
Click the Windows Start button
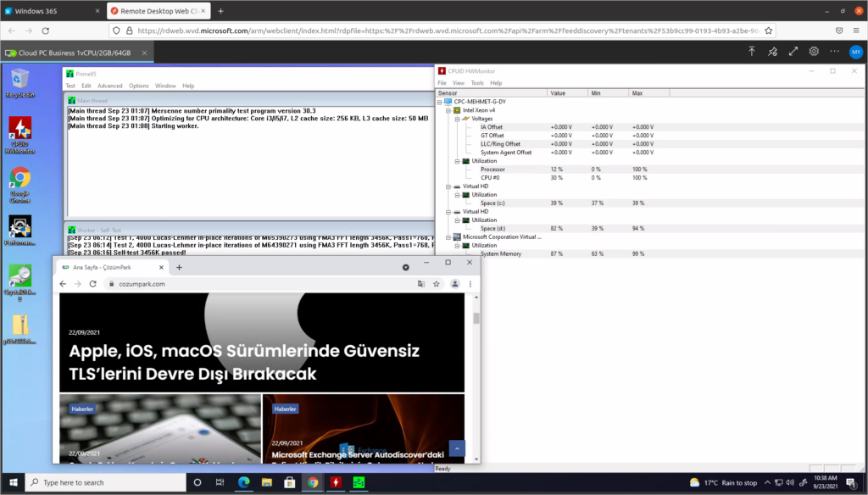click(14, 483)
